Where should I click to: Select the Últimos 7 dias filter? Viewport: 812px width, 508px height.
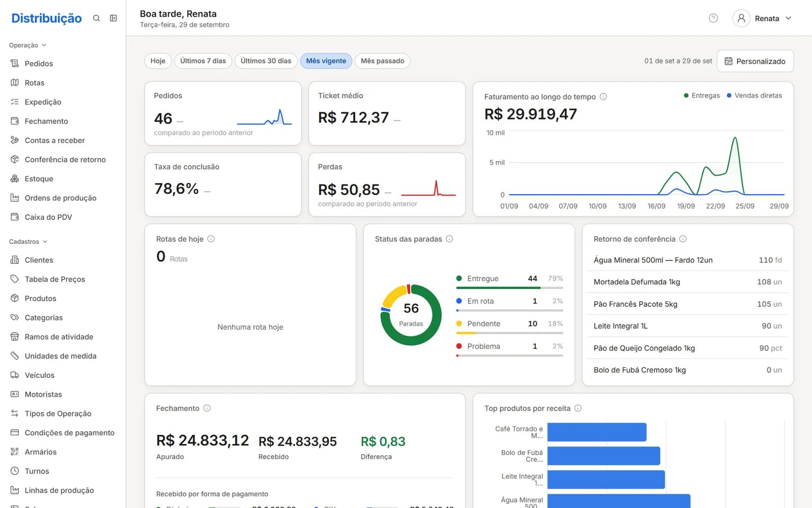click(x=203, y=61)
